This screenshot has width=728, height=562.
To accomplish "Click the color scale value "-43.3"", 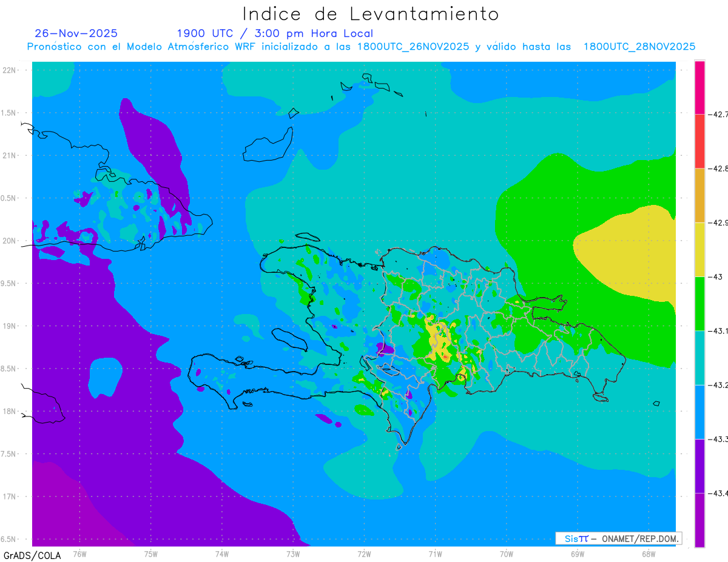I will [718, 439].
